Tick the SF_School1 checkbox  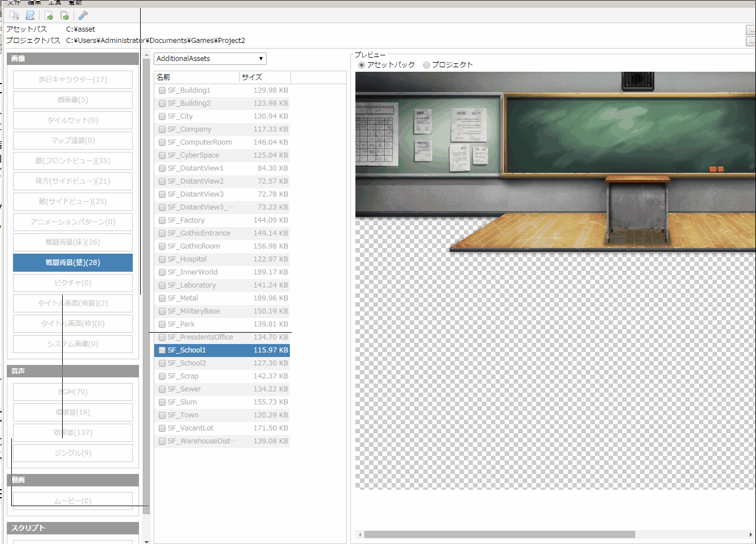click(x=162, y=350)
